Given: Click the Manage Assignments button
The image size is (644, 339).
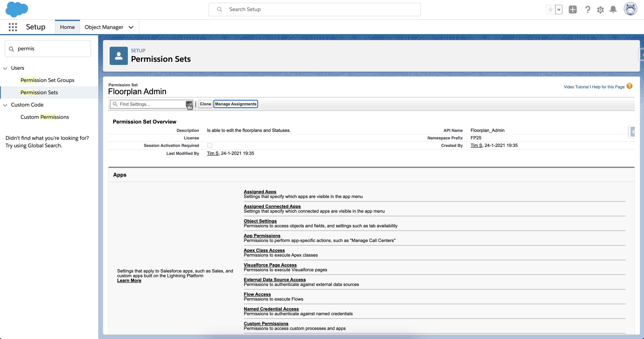Looking at the screenshot, I should point(235,104).
